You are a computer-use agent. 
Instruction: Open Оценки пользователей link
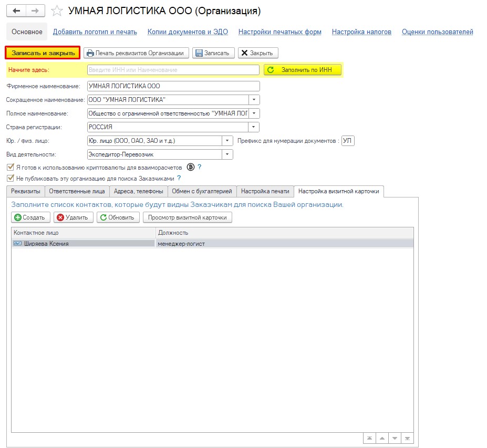coord(437,32)
